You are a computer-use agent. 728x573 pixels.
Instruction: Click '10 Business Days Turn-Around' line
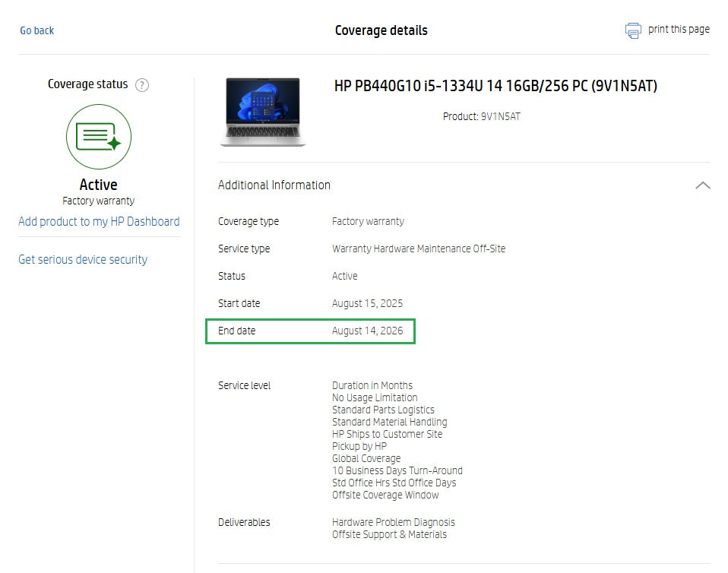(x=397, y=470)
